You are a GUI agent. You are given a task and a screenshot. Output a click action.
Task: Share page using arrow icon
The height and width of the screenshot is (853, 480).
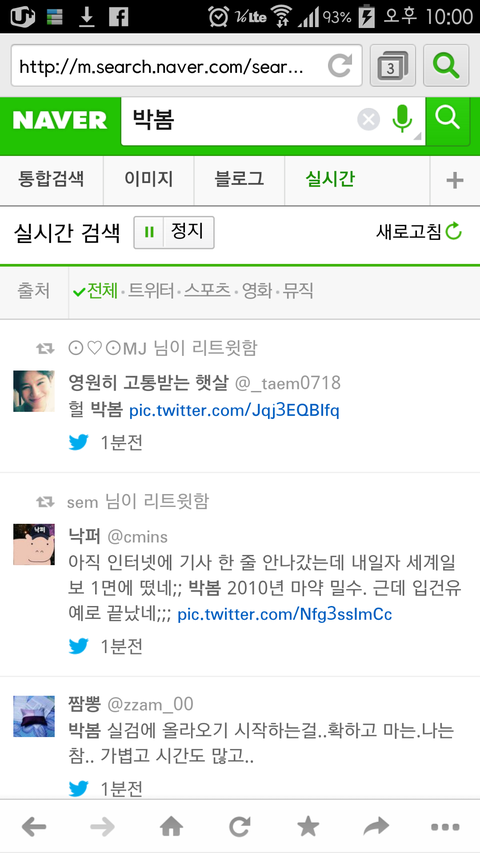(377, 827)
